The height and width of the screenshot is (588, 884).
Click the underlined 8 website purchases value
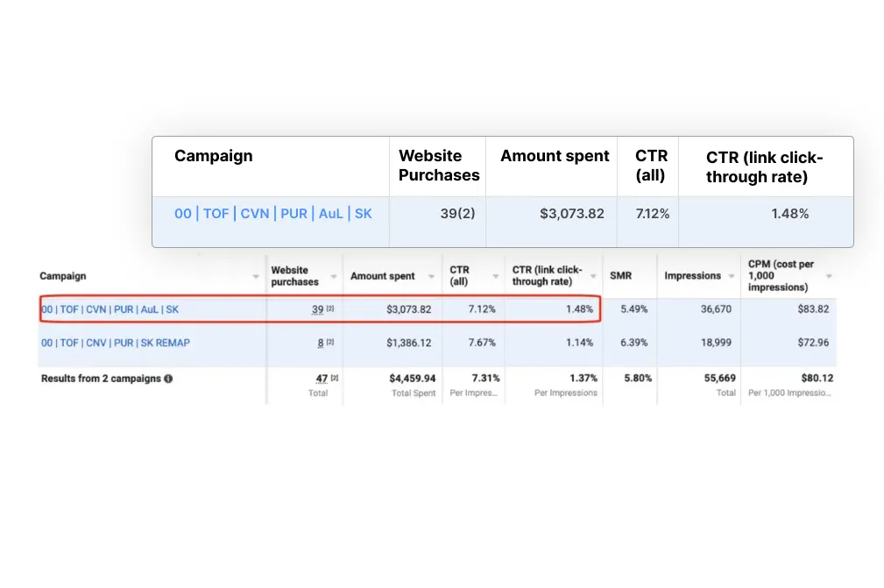tap(321, 343)
